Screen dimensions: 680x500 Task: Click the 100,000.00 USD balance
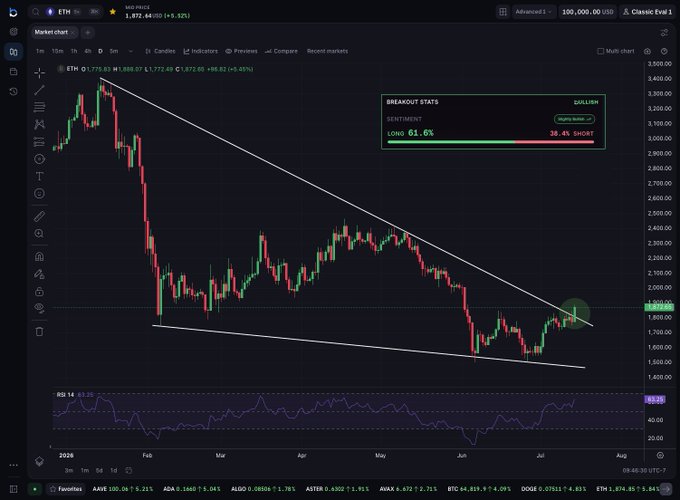[588, 12]
